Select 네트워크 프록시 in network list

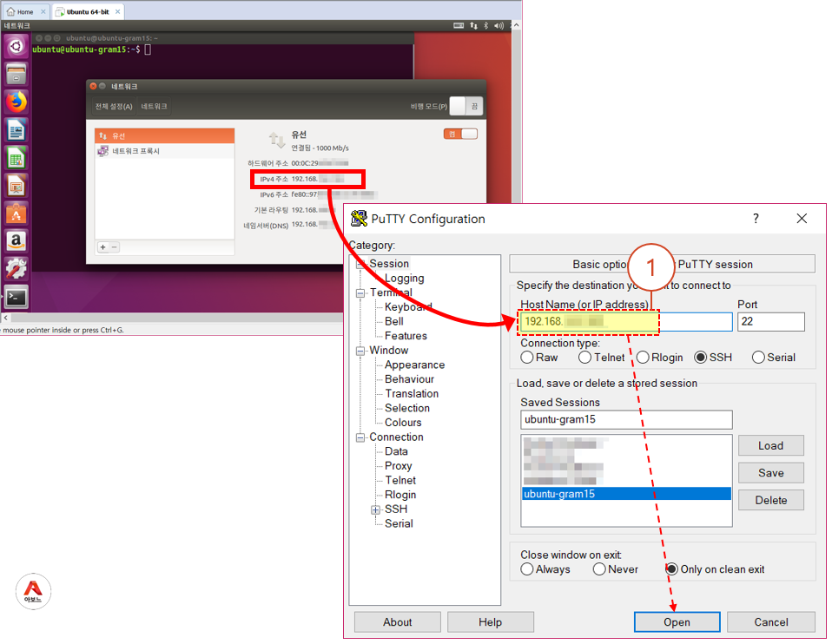click(164, 151)
